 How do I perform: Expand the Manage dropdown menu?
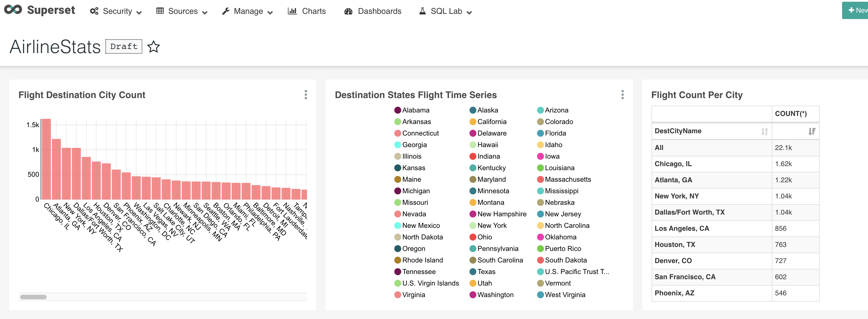(270, 12)
